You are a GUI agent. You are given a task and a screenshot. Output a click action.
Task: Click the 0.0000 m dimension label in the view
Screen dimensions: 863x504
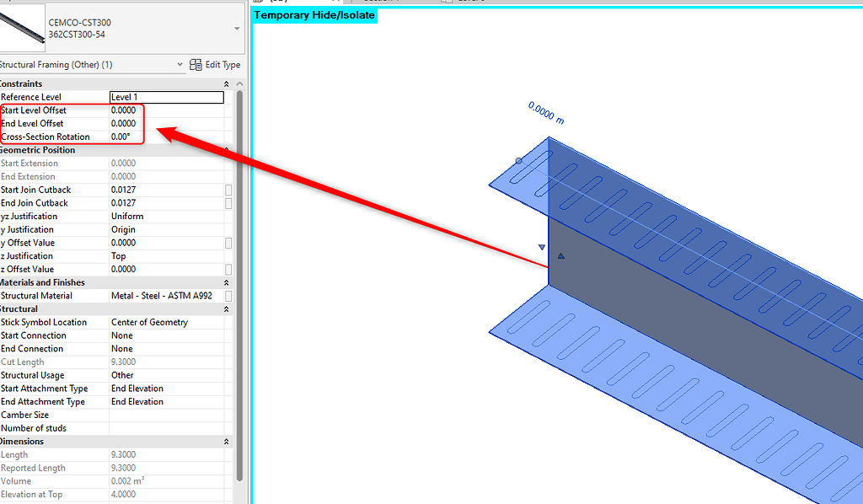point(546,113)
